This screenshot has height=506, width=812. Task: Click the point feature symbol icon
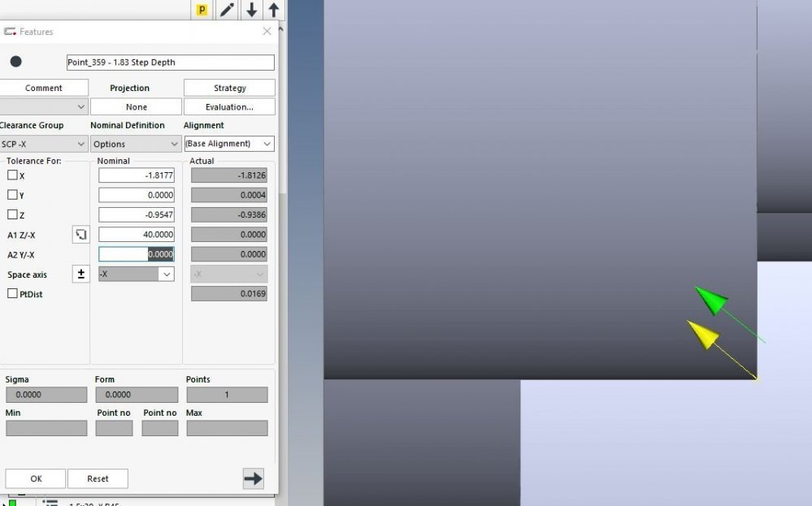(16, 62)
